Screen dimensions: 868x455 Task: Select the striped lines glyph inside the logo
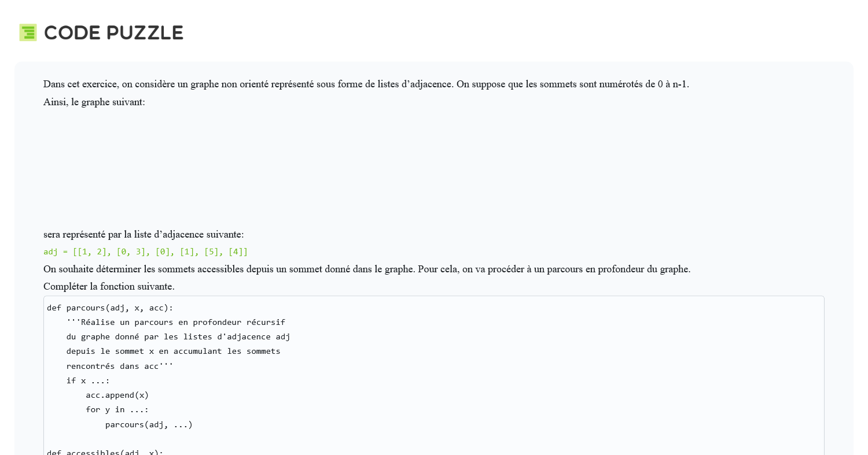pyautogui.click(x=28, y=32)
